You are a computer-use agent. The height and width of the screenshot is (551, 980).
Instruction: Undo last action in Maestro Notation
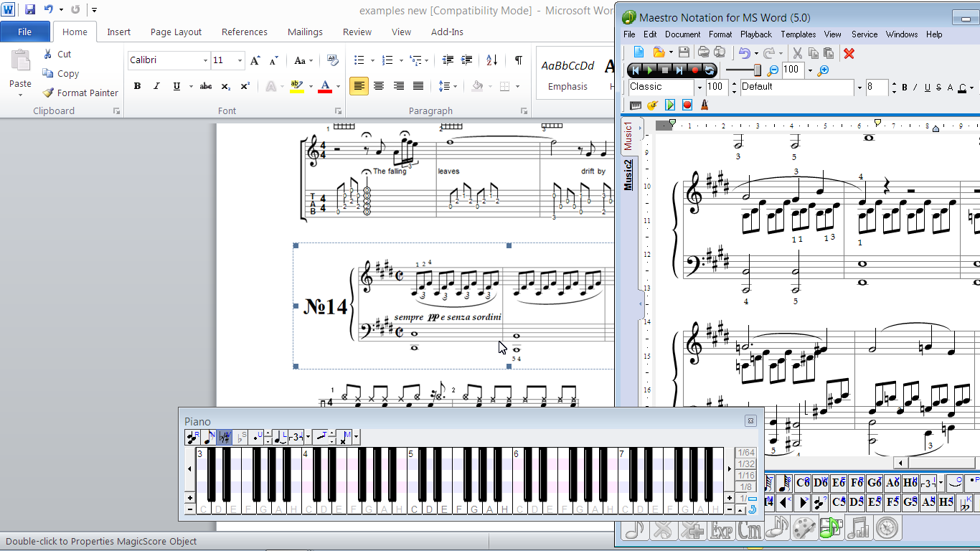pos(745,53)
